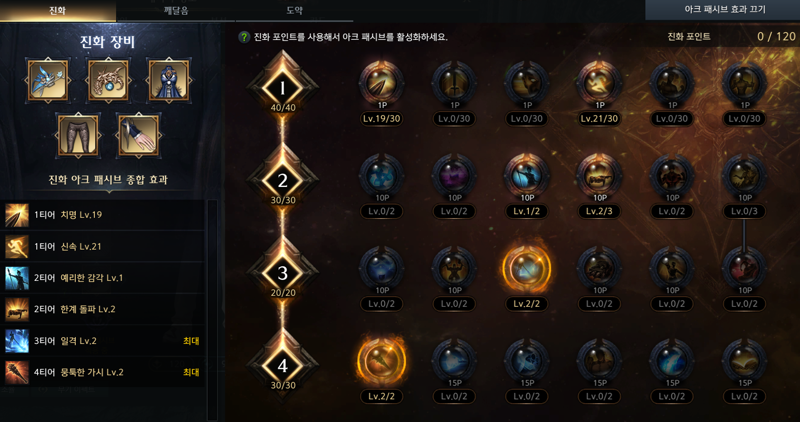
Task: Switch to the 도약 tab
Action: (294, 11)
